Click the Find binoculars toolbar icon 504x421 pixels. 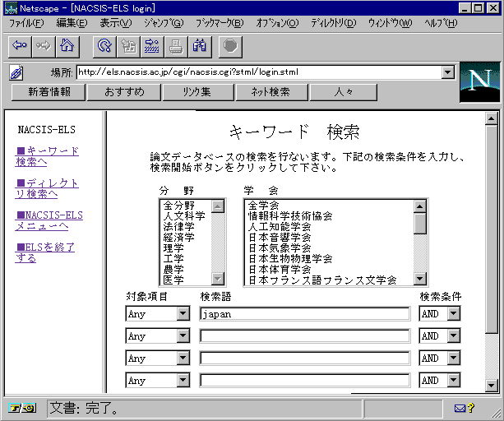coord(200,47)
